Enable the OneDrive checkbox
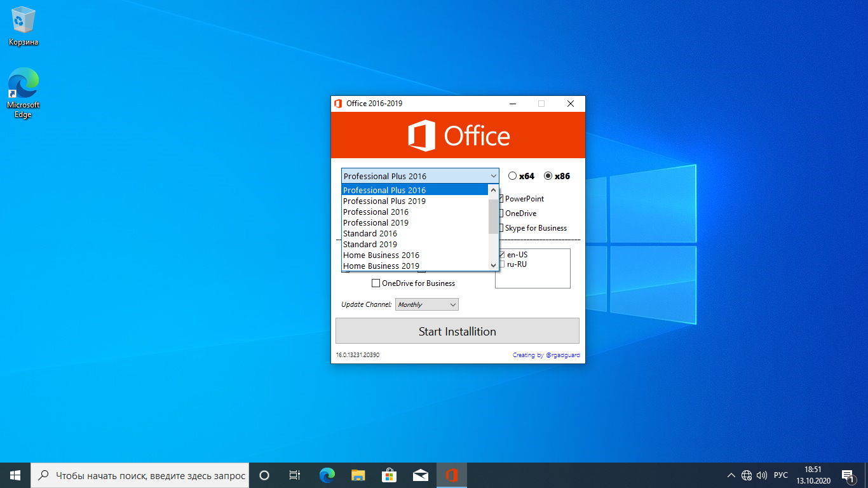Viewport: 868px width, 488px height. tap(501, 213)
